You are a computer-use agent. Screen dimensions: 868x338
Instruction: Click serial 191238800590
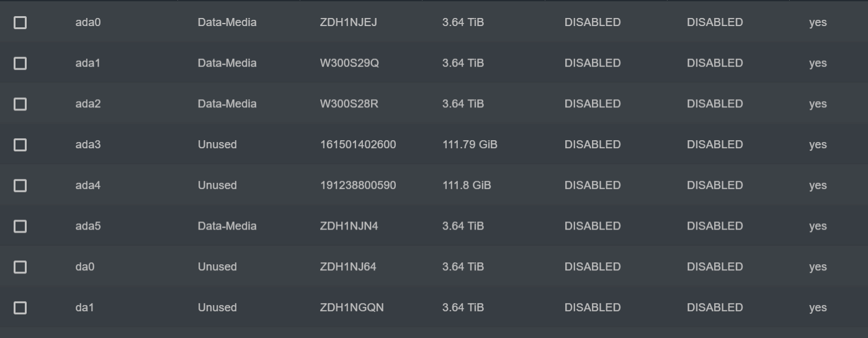[x=358, y=185]
